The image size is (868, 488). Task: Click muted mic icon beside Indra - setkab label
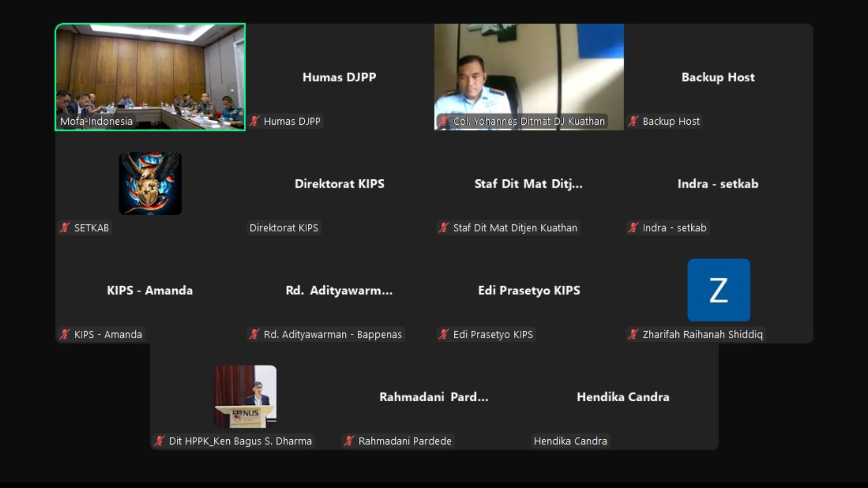click(633, 228)
